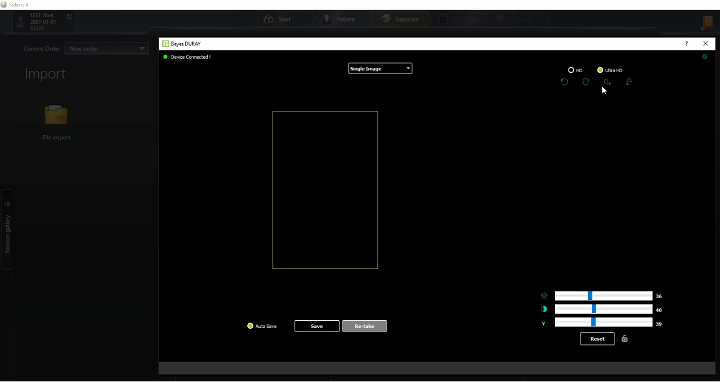Image resolution: width=720 pixels, height=382 pixels.
Task: Toggle the Auto Save option
Action: pyautogui.click(x=250, y=326)
